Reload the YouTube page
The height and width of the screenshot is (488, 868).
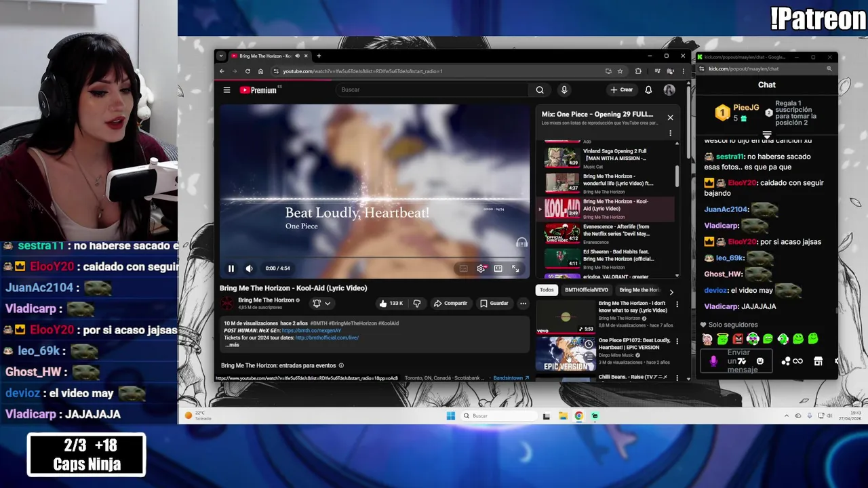click(x=248, y=71)
